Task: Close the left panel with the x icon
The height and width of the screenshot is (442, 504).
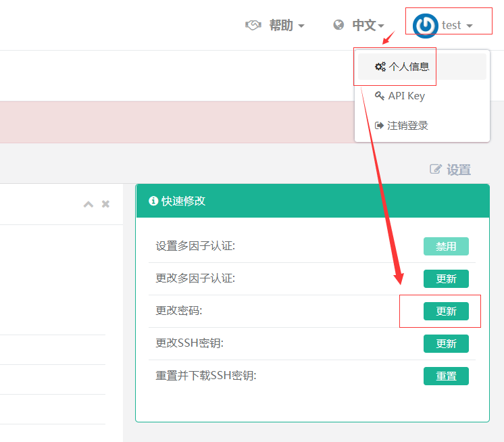Action: coord(105,204)
